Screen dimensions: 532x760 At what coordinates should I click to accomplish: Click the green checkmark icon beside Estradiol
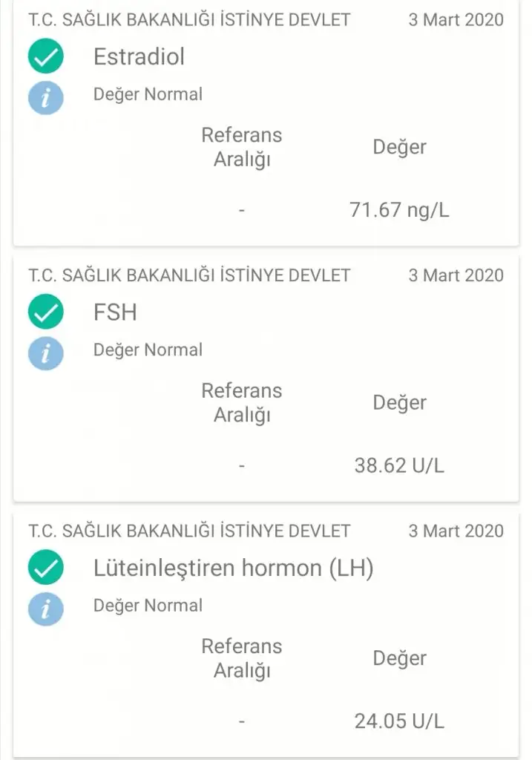(x=46, y=57)
